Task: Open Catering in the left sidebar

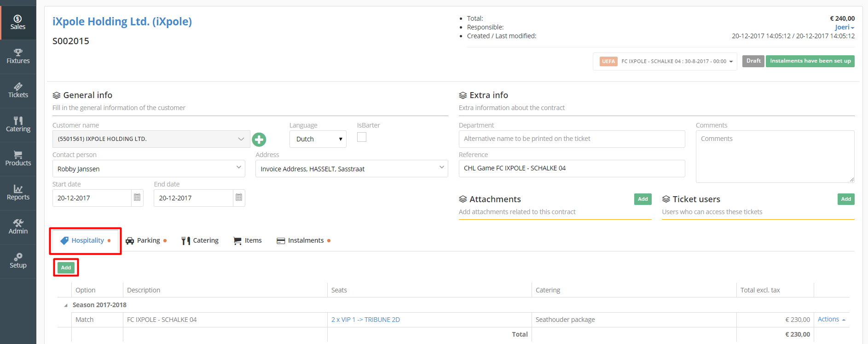Action: [18, 125]
